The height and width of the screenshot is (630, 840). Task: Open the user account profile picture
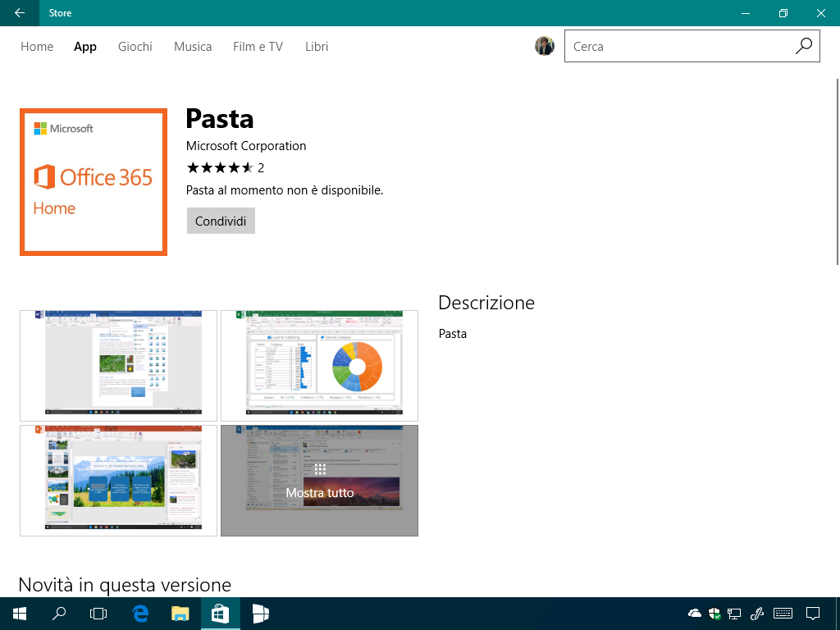pyautogui.click(x=545, y=46)
